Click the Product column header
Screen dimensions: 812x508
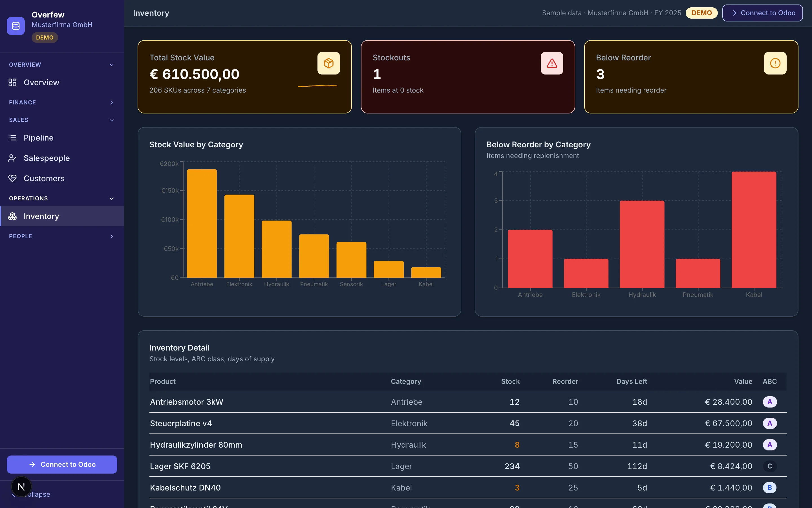coord(163,381)
